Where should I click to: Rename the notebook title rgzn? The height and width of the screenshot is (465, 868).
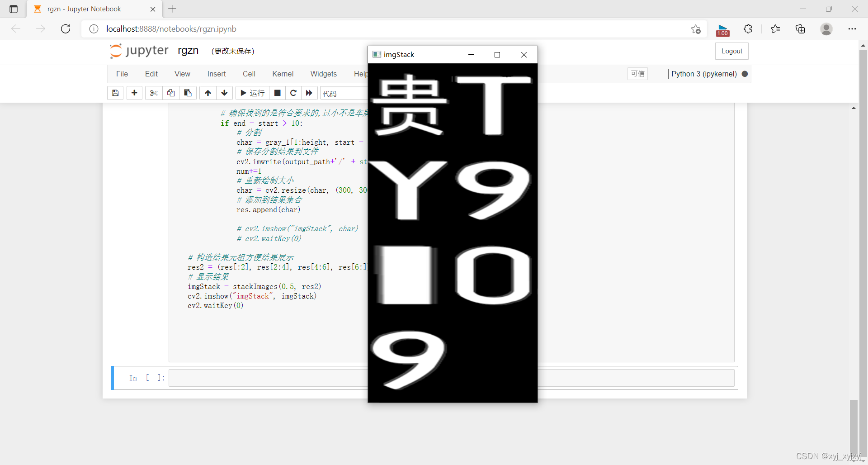click(x=188, y=51)
